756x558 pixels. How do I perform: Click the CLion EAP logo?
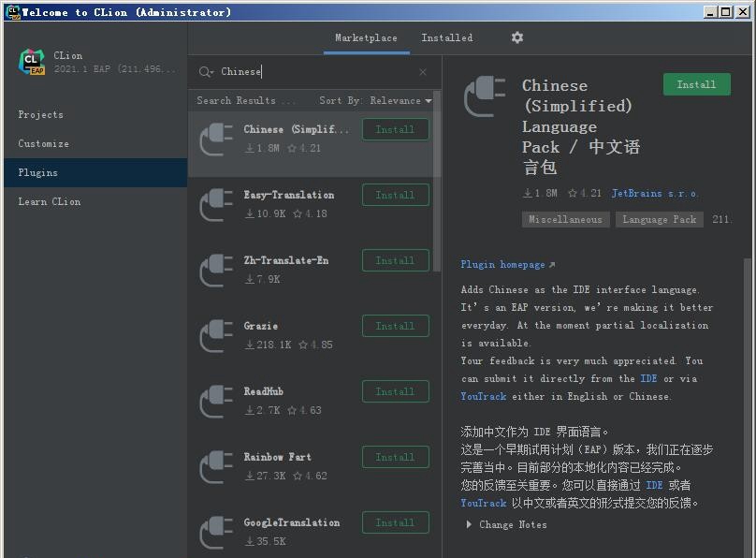click(x=32, y=62)
